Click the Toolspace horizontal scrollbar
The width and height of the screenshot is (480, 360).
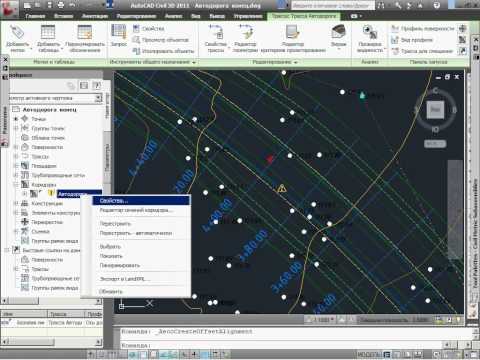51,301
